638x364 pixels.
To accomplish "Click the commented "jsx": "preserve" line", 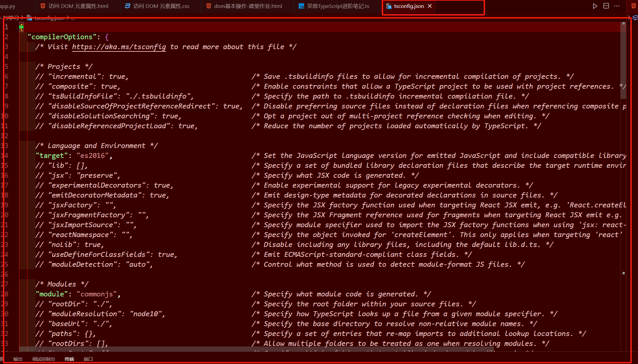I will [78, 175].
